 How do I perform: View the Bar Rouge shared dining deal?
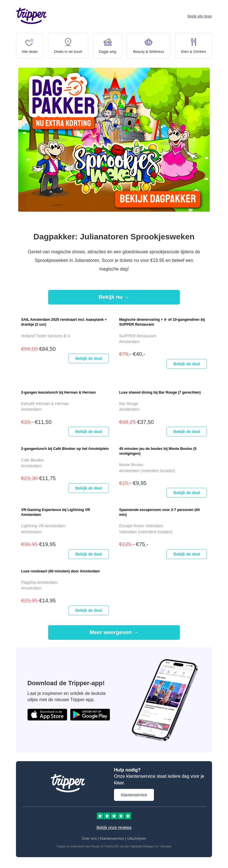coord(186,431)
